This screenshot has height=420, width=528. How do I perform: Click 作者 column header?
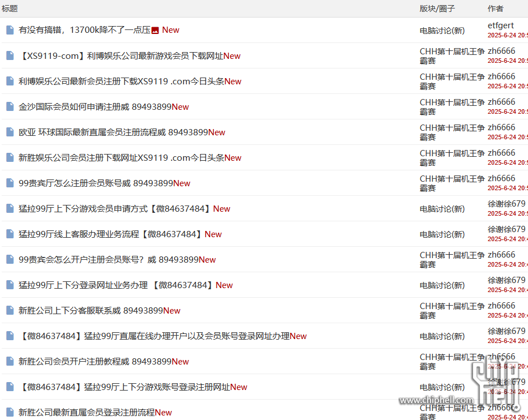[x=495, y=8]
